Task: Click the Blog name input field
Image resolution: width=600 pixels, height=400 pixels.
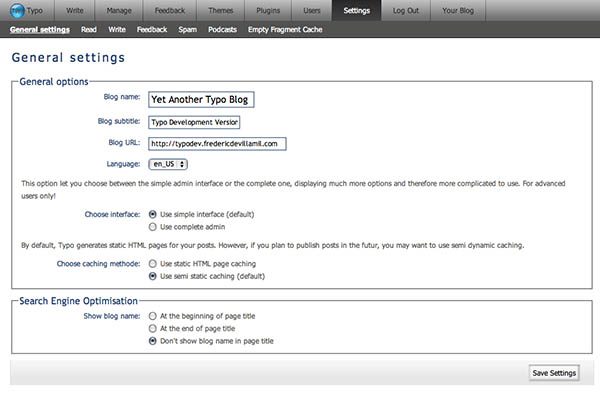Action: (x=201, y=99)
